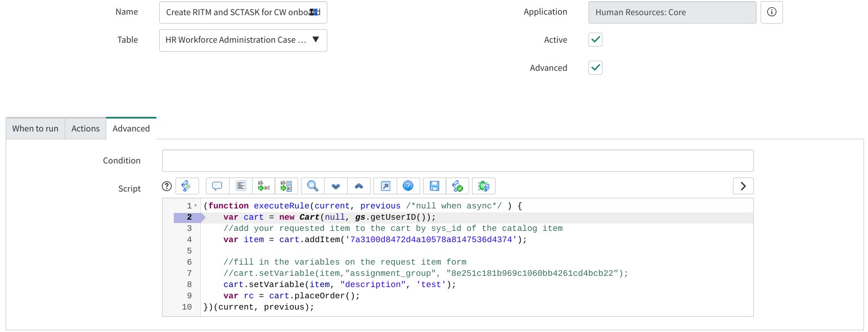Click the Condition field label

(122, 161)
